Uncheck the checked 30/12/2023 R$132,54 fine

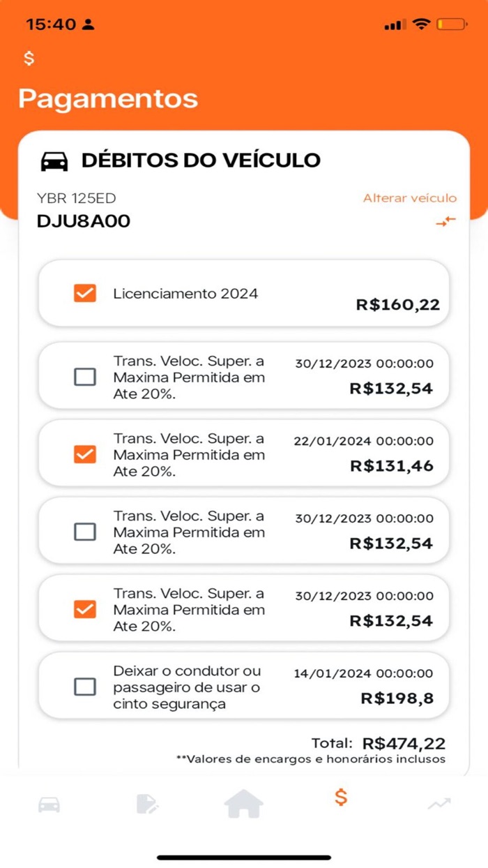tap(84, 608)
